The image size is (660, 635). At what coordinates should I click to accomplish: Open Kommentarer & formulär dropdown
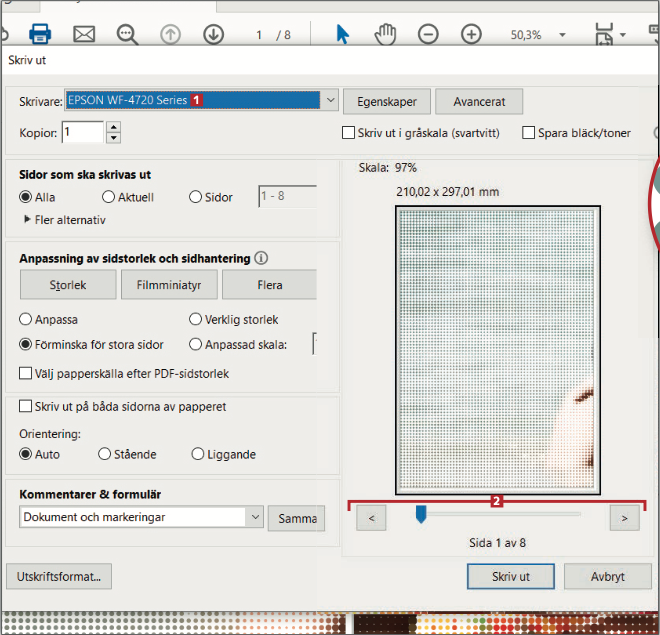coord(255,517)
